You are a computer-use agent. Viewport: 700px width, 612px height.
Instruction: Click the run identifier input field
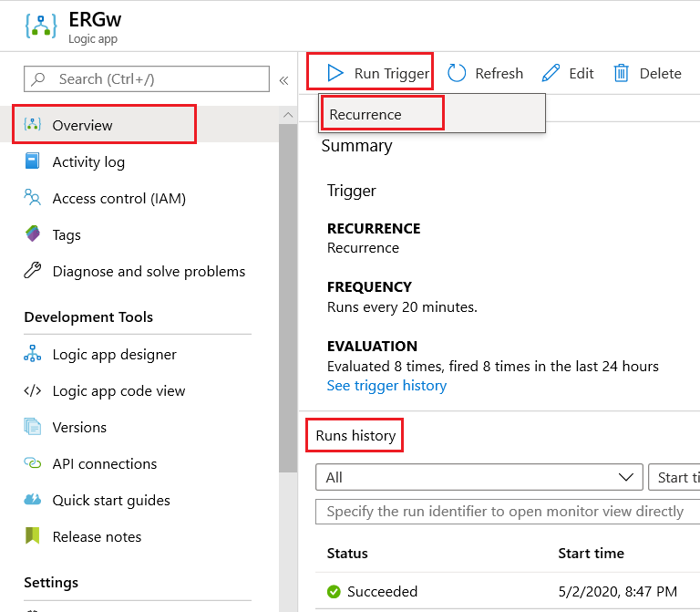click(x=506, y=511)
